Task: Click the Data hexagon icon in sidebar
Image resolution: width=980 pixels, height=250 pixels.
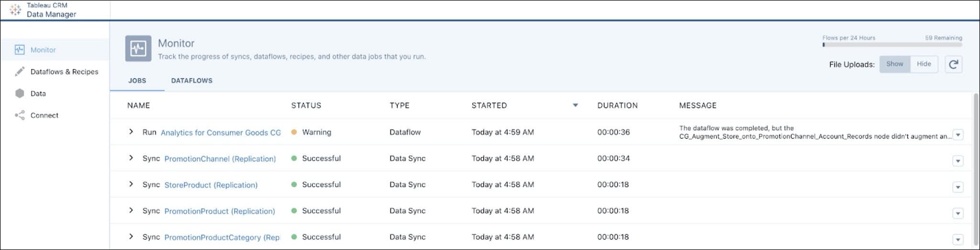Action: point(20,94)
